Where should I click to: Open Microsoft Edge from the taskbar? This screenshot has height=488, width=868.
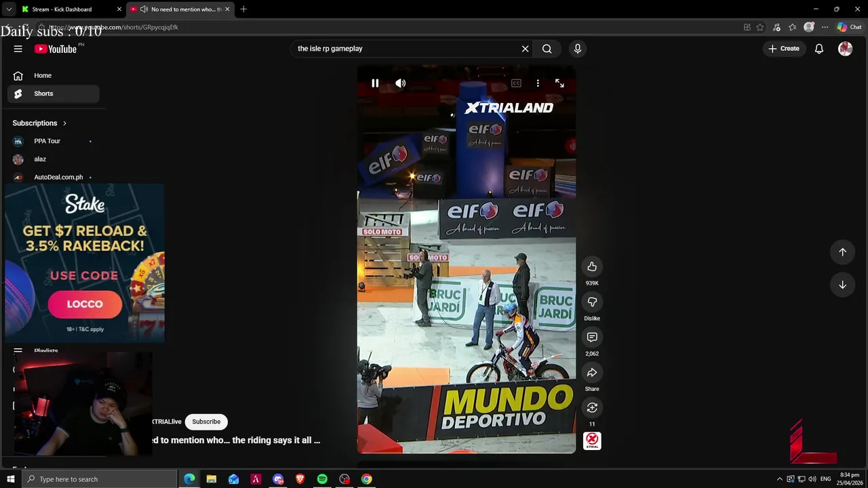189,479
